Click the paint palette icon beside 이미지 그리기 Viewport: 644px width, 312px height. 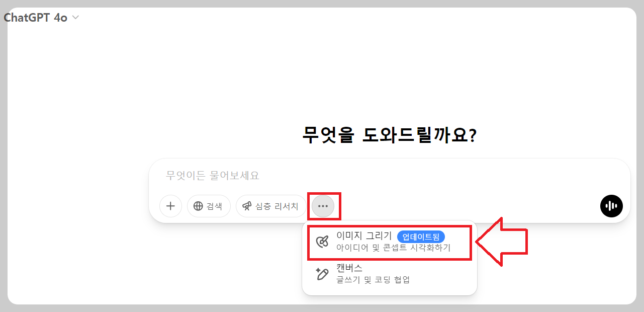322,242
